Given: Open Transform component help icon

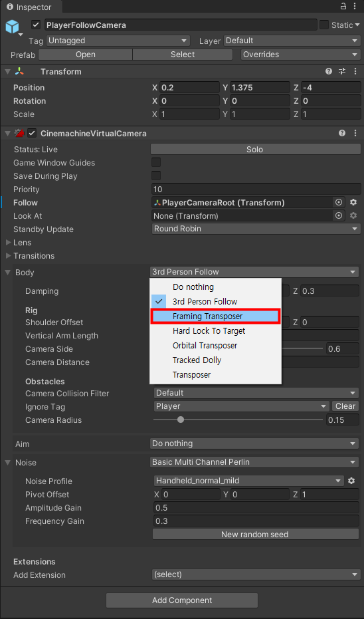Looking at the screenshot, I should tap(329, 71).
